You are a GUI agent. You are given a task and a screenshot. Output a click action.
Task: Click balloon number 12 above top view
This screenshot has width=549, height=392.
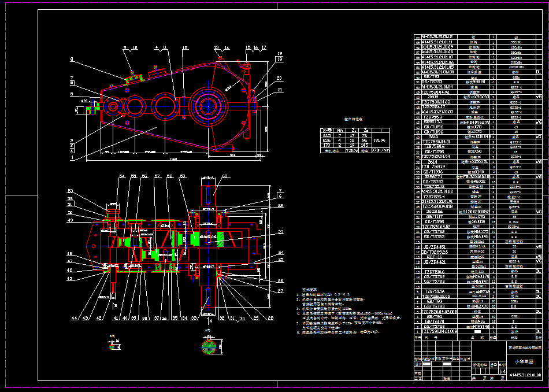click(185, 48)
